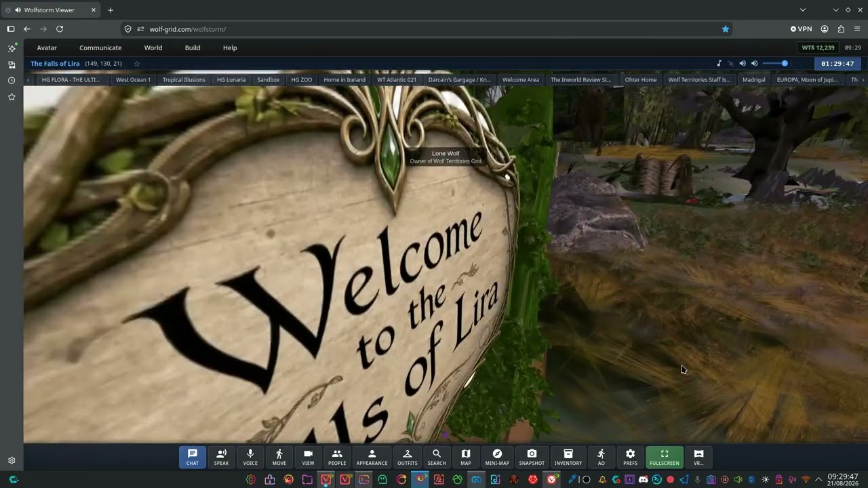Open a new browser tab
Viewport: 868px width, 488px height.
(111, 10)
